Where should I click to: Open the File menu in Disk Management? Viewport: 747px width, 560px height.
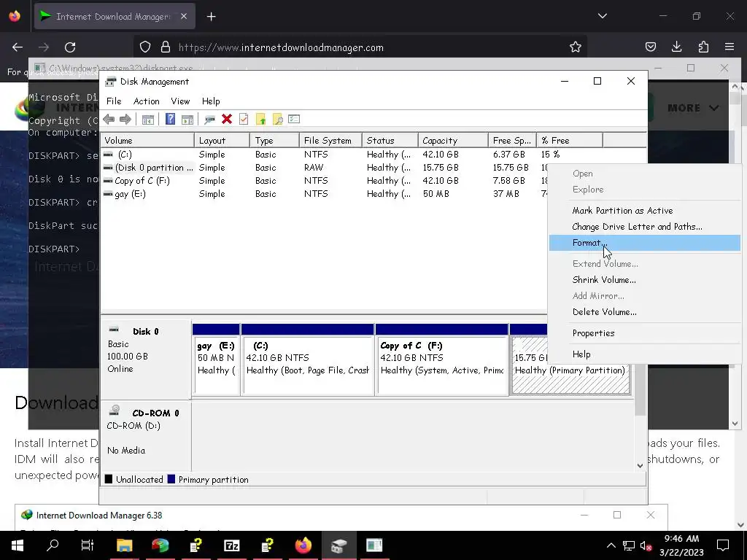pos(114,101)
